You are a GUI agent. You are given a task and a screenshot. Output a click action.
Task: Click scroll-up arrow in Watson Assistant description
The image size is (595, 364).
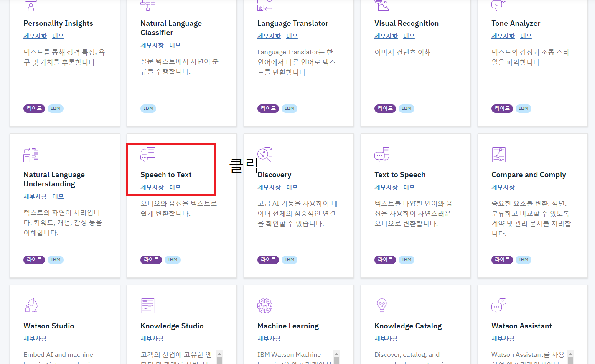(571, 354)
